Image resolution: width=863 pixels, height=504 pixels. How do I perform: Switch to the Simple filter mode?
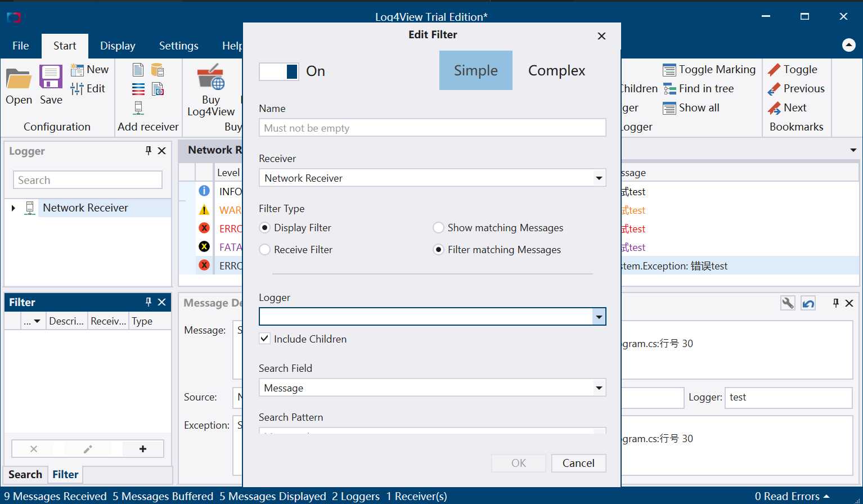(476, 70)
